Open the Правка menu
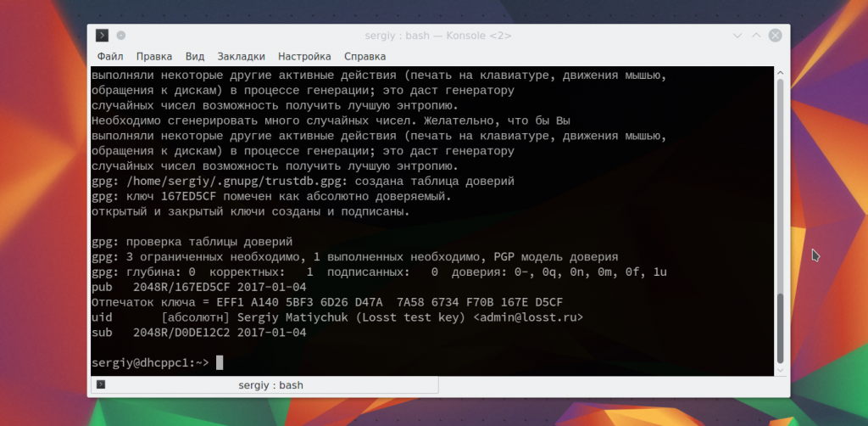 click(153, 57)
